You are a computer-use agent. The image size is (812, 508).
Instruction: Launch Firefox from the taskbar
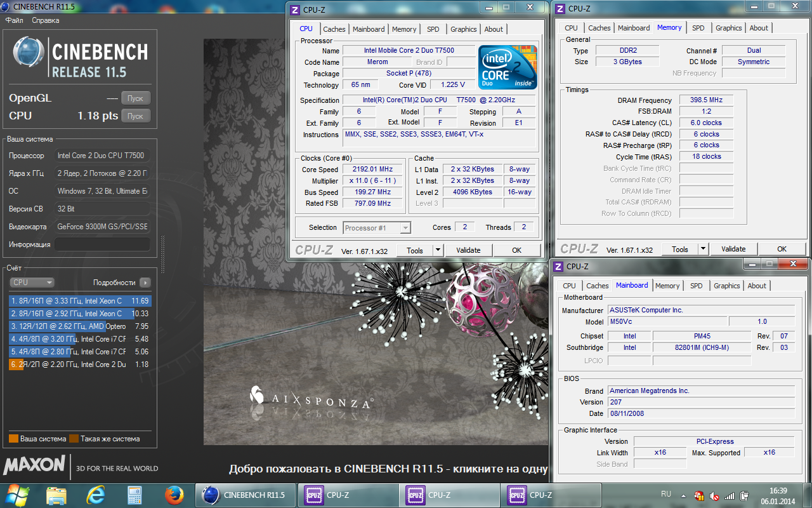(x=173, y=495)
